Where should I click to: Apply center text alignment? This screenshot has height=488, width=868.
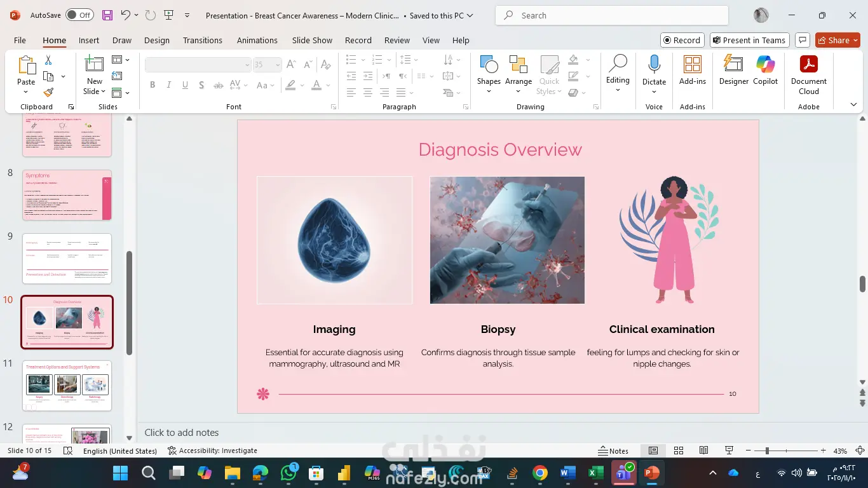(368, 93)
